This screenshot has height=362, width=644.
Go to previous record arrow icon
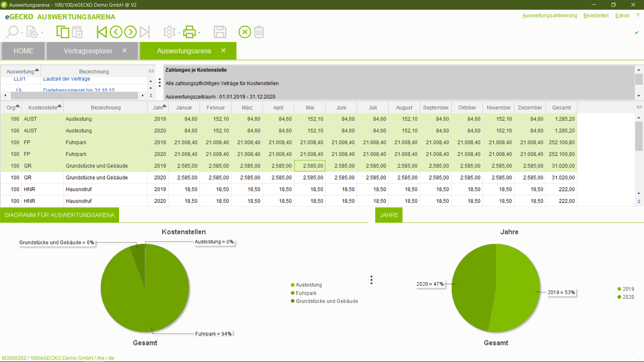[x=116, y=32]
